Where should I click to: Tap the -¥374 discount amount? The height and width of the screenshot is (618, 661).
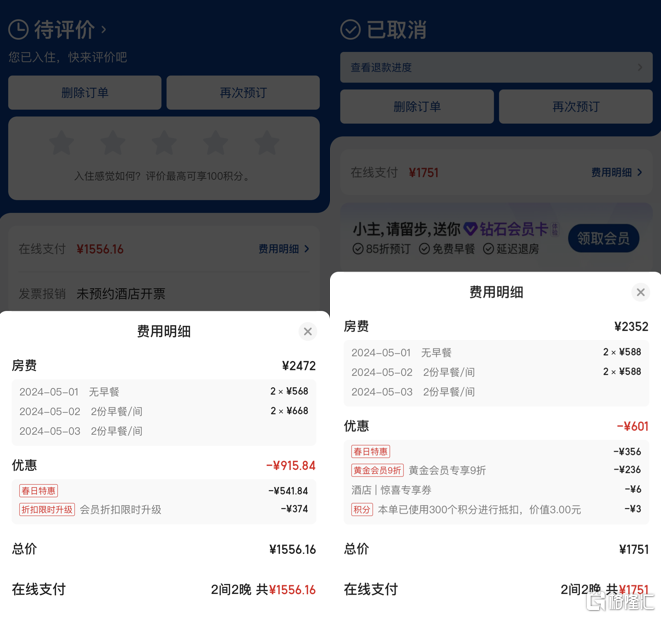294,509
